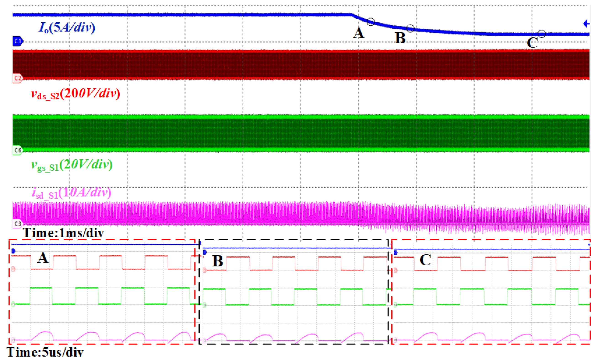
Task: Click the blue channel marker in panel A
Action: coord(13,251)
